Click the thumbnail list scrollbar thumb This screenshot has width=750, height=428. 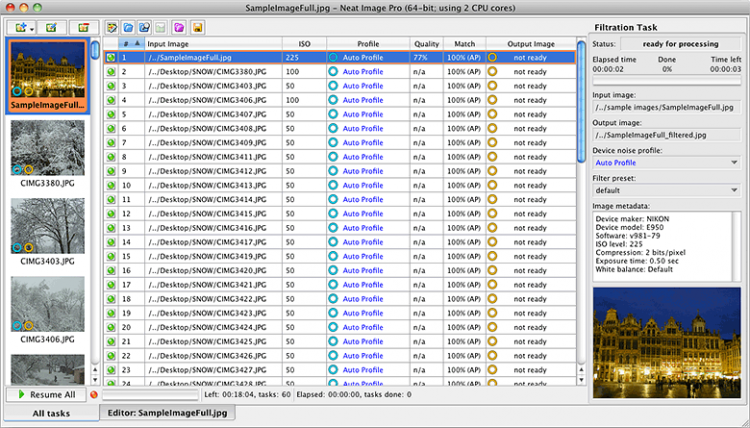[95, 50]
